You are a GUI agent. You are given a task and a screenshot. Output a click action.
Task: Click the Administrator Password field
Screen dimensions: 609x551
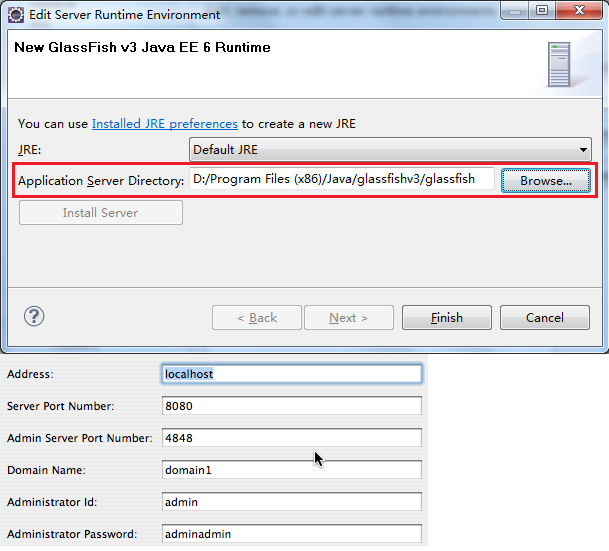292,534
